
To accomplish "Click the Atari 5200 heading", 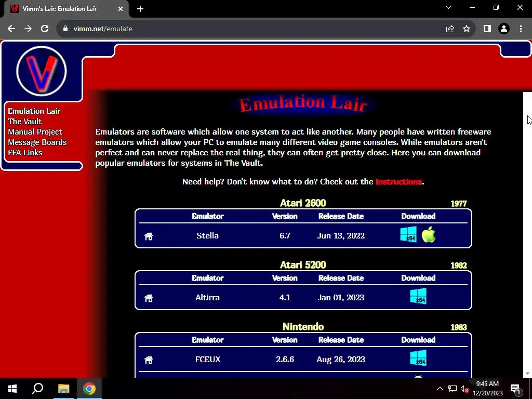I will [x=303, y=264].
